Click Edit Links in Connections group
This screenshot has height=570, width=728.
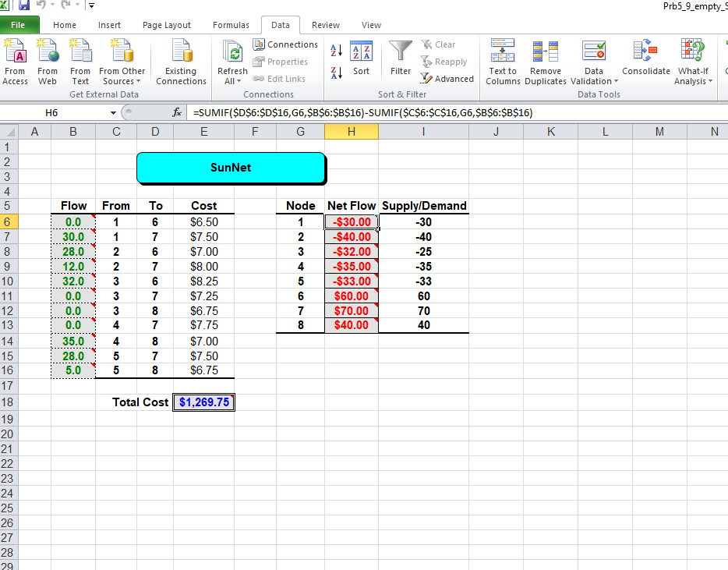coord(280,79)
